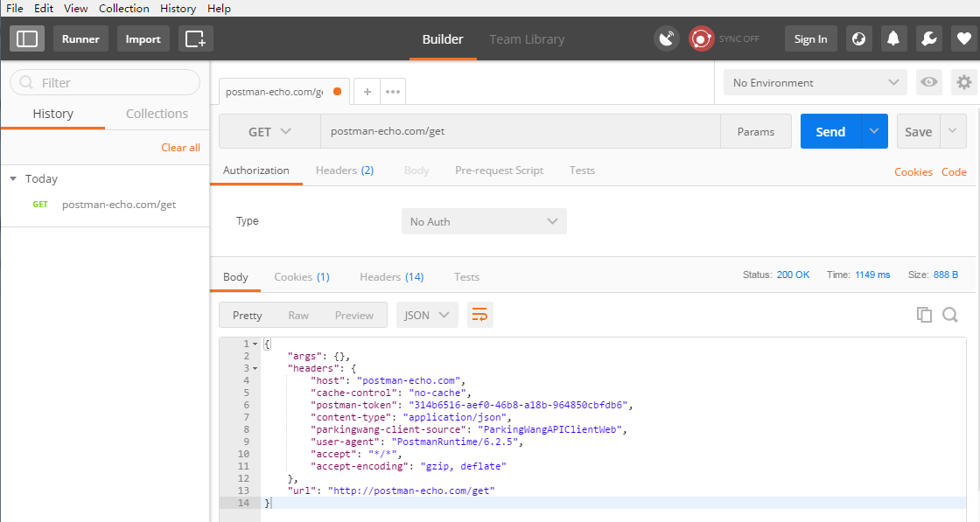980x522 pixels.
Task: Select the response Body tab
Action: click(235, 277)
